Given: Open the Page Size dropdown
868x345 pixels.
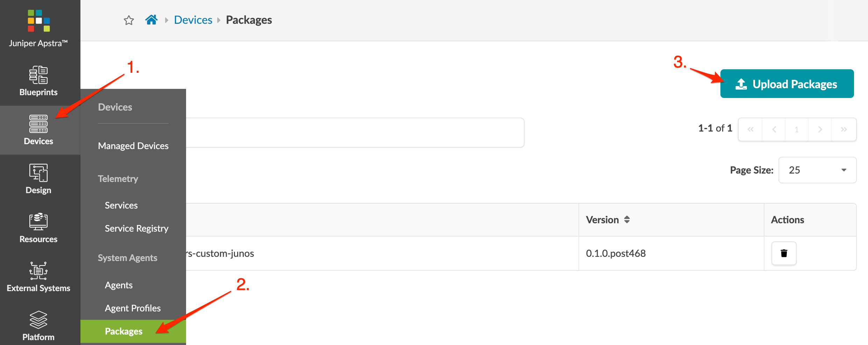Looking at the screenshot, I should pyautogui.click(x=817, y=170).
